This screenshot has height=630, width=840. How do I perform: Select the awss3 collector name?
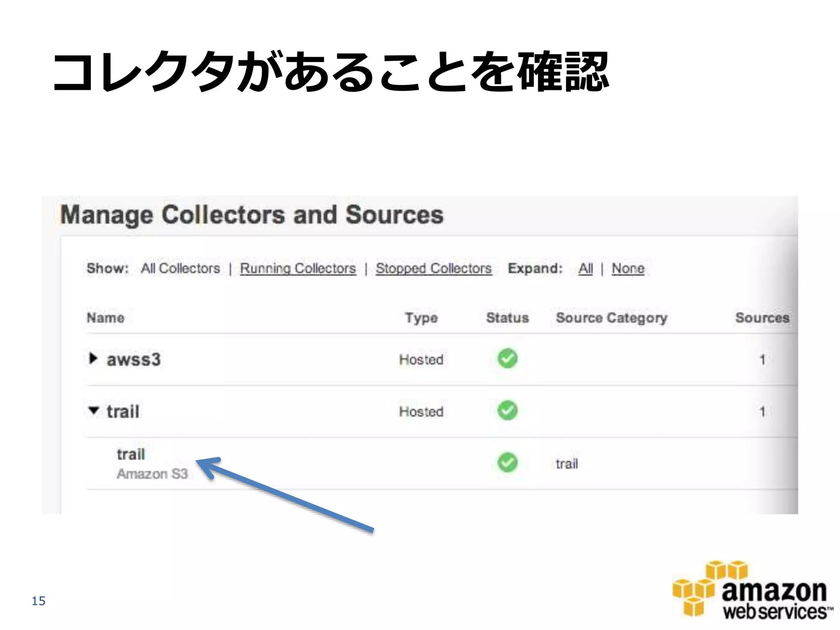134,359
